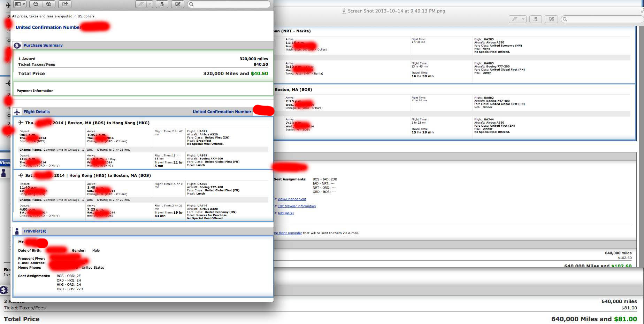Open the Edit traveler information link

click(297, 206)
